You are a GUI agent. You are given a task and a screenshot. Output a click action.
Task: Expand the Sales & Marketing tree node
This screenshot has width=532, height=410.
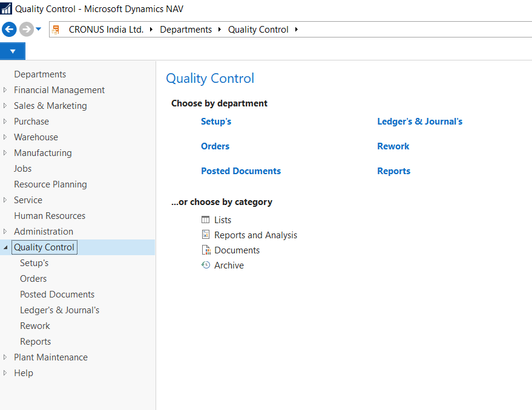coord(5,105)
